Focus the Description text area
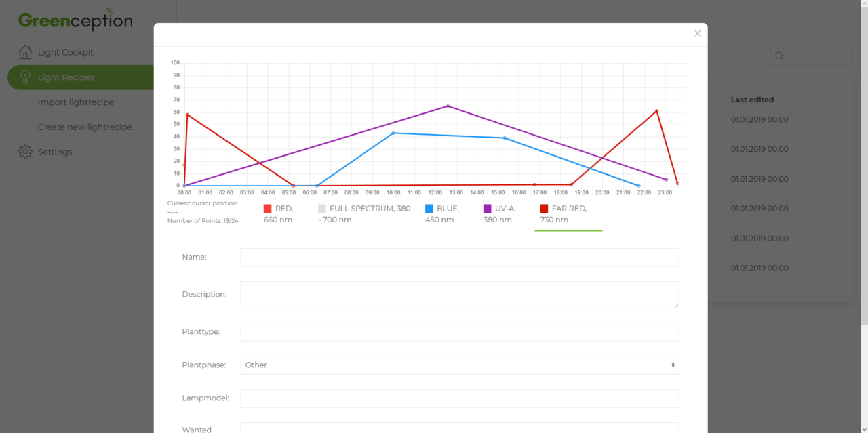This screenshot has height=433, width=868. tap(459, 295)
